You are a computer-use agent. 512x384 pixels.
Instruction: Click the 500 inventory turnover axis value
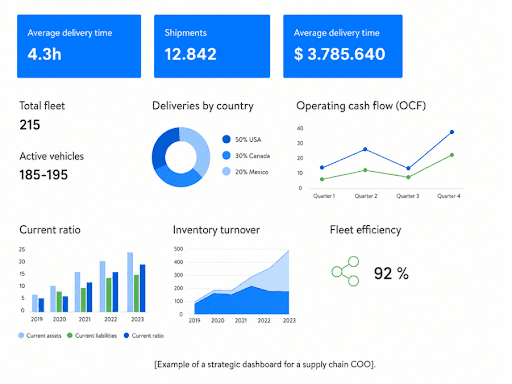click(179, 249)
